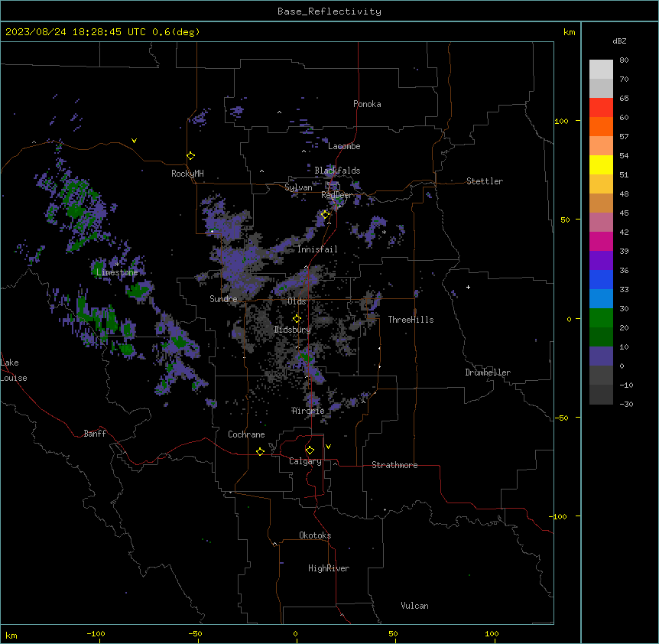Click the 80 value in dBZ legend
This screenshot has width=659, height=644.
pos(624,60)
